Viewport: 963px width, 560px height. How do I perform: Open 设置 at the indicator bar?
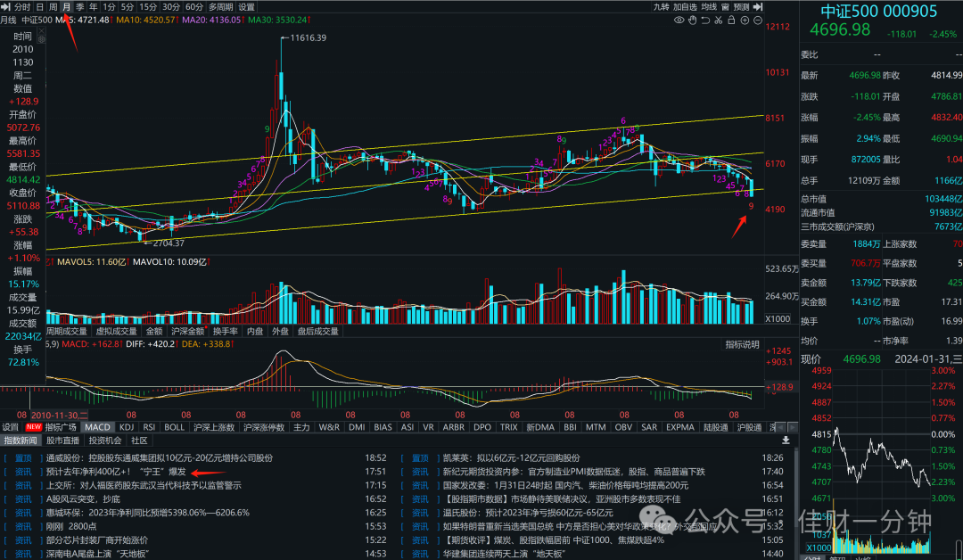coord(11,427)
